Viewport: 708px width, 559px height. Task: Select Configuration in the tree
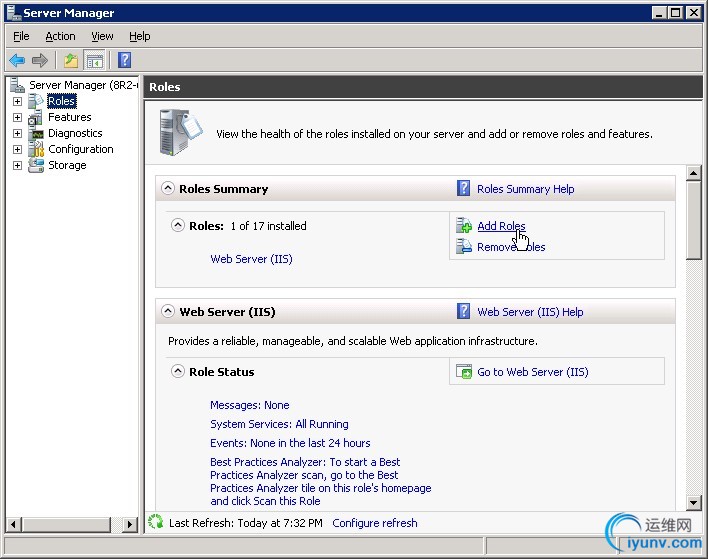click(80, 149)
